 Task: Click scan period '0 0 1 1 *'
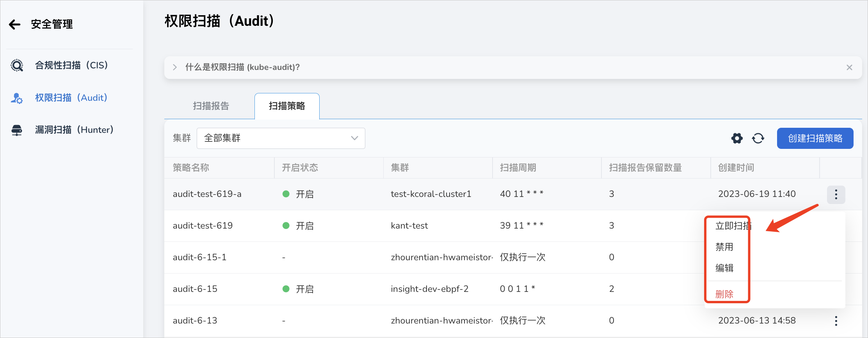518,289
